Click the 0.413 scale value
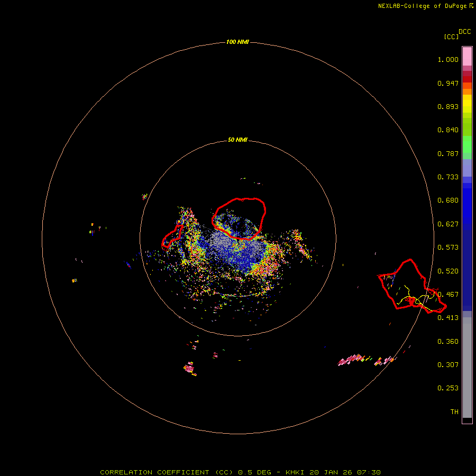The image size is (476, 476). pos(448,318)
